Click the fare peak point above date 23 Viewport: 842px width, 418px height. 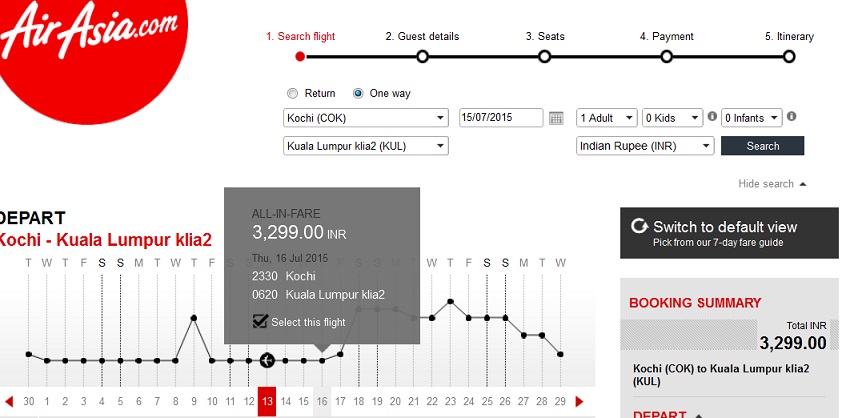tap(450, 301)
